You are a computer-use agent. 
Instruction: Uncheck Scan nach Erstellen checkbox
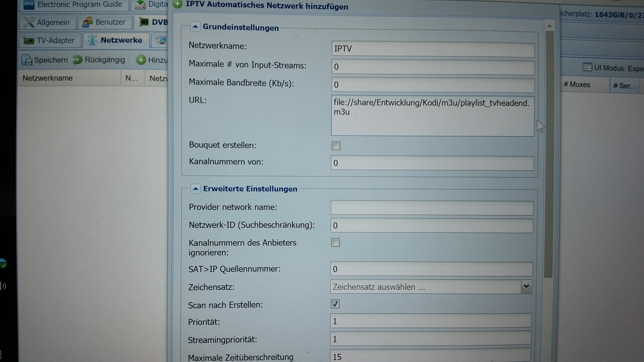click(335, 304)
